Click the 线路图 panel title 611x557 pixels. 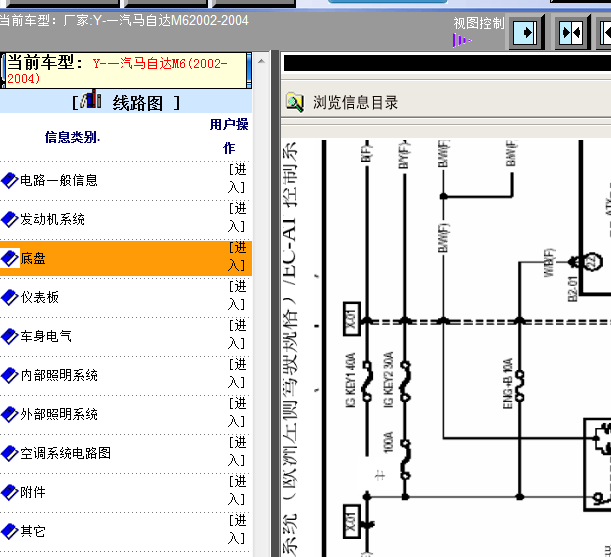(138, 103)
